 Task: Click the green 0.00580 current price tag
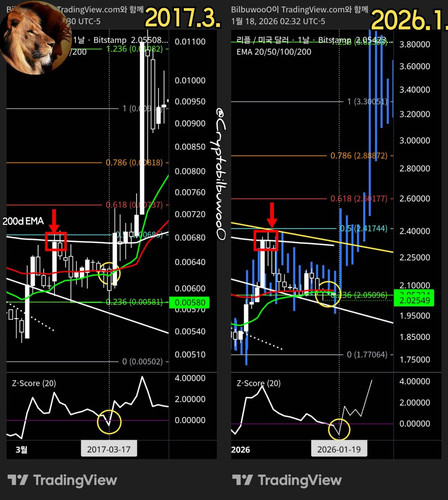coord(190,302)
